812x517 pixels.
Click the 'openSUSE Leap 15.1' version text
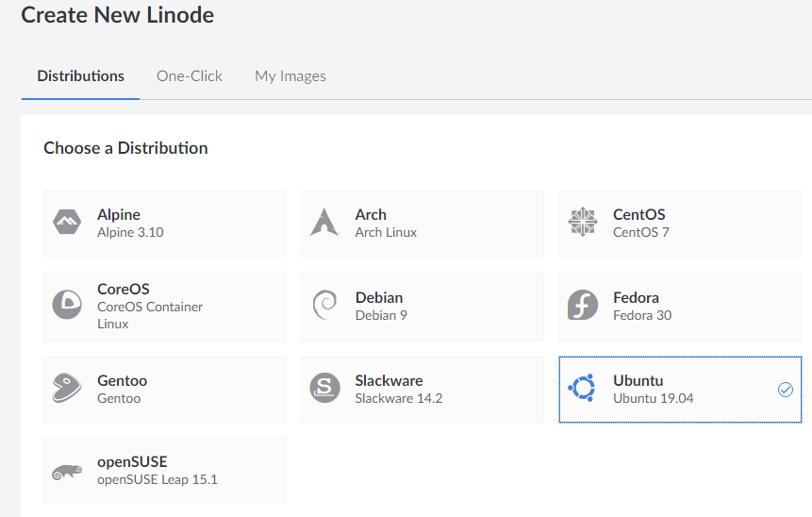(x=157, y=479)
